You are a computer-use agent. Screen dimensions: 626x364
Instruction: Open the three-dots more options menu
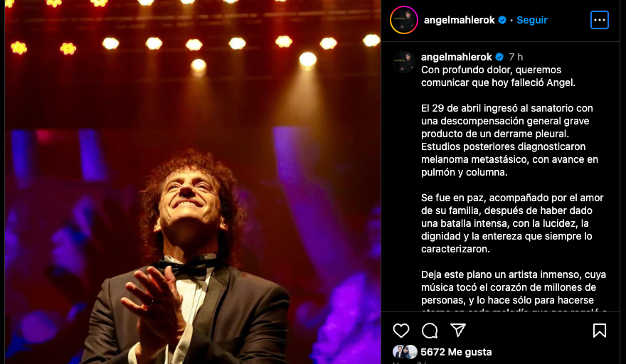pyautogui.click(x=599, y=20)
